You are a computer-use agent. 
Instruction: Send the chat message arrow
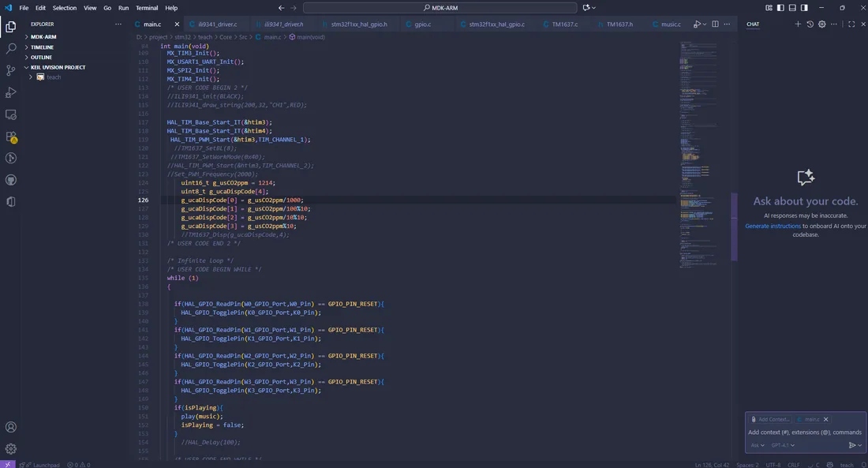point(852,445)
